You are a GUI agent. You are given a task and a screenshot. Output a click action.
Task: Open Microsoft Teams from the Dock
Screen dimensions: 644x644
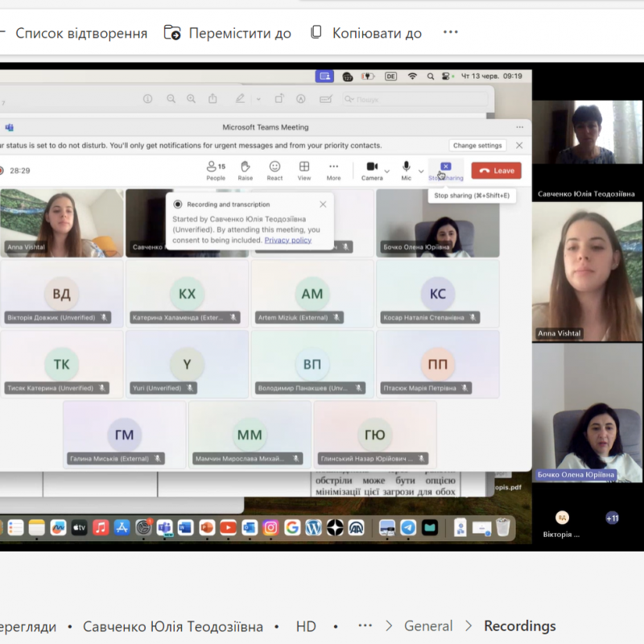point(165,528)
